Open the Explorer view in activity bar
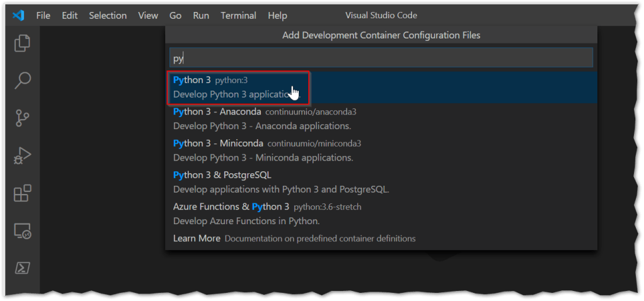The height and width of the screenshot is (301, 644). click(23, 43)
